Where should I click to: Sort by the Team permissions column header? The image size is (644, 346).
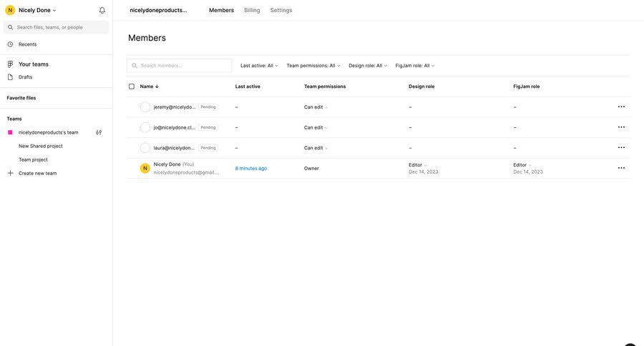[x=325, y=86]
